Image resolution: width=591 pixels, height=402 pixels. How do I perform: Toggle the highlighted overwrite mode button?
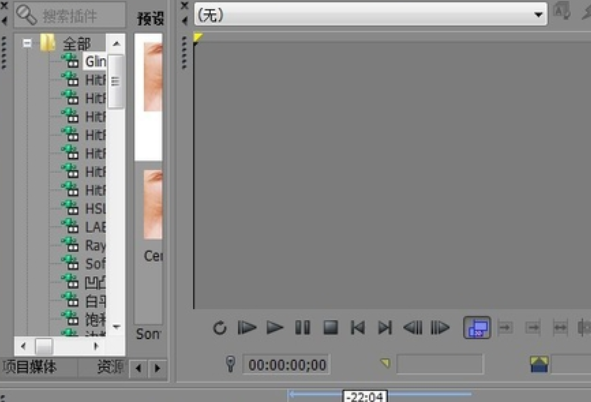click(x=477, y=327)
